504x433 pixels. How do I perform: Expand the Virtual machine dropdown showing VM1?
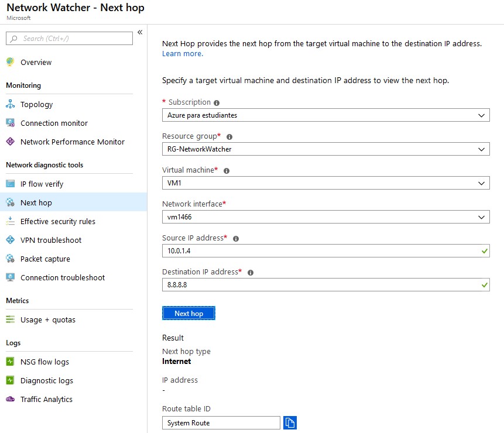click(325, 183)
